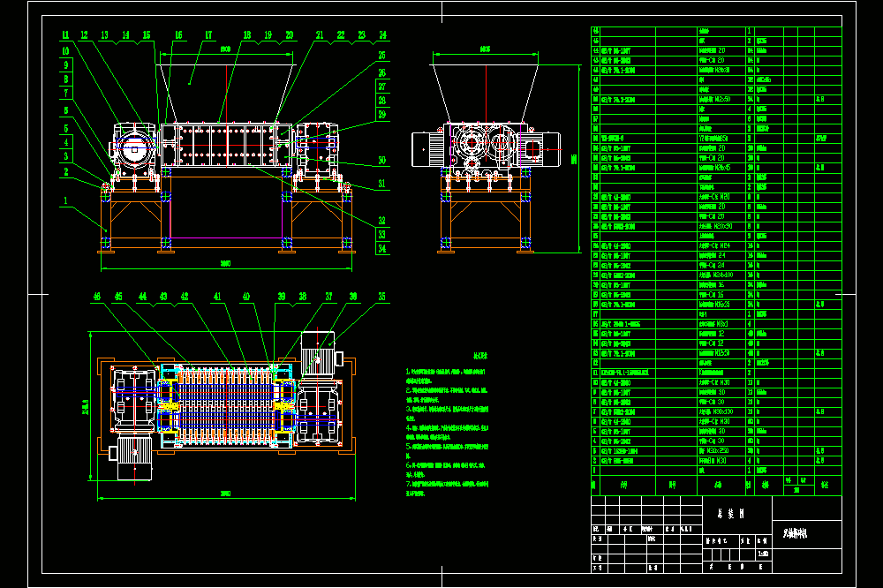Select callout label 12 above front view
This screenshot has height=588, width=883.
[x=85, y=35]
